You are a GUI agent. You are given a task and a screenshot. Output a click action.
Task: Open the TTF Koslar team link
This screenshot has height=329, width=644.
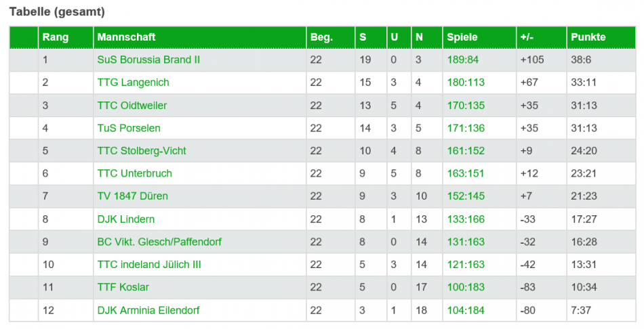123,287
